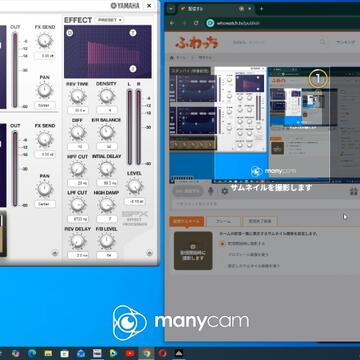The image size is (360, 360).
Task: Click the microphone icon below the stream preview
Action: click(x=211, y=191)
